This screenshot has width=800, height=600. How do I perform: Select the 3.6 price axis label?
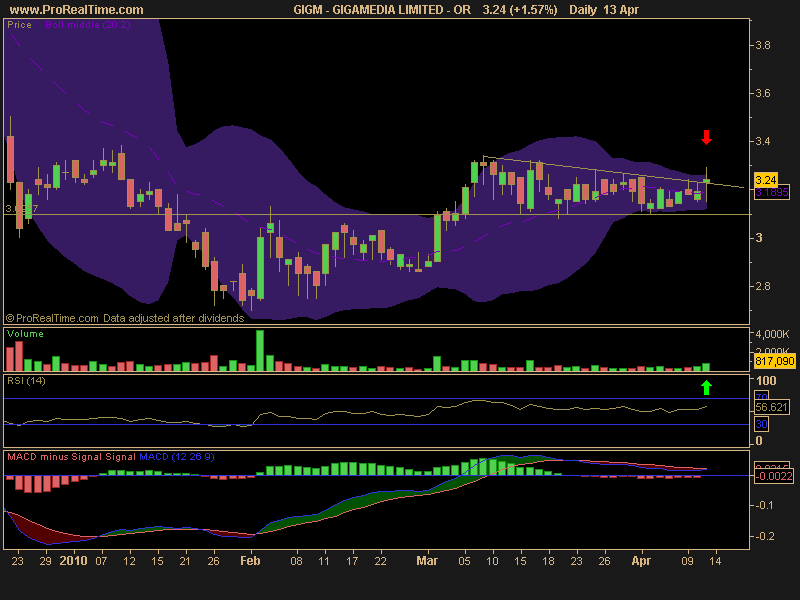(x=763, y=93)
